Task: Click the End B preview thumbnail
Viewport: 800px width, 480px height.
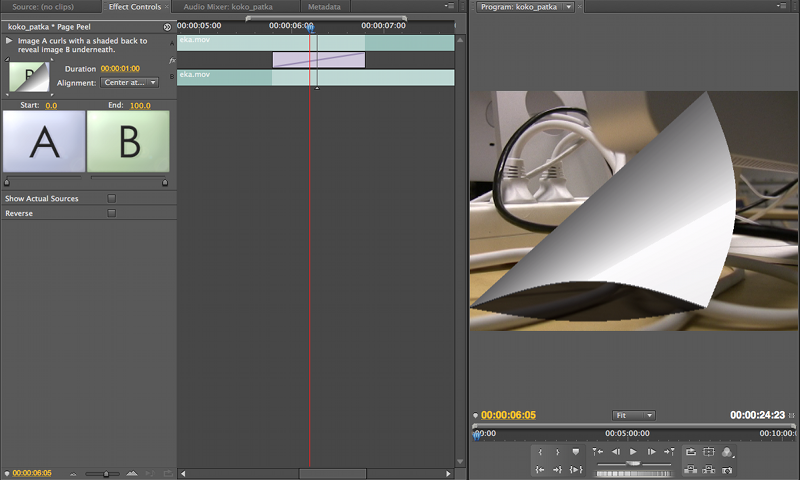Action: pyautogui.click(x=128, y=141)
